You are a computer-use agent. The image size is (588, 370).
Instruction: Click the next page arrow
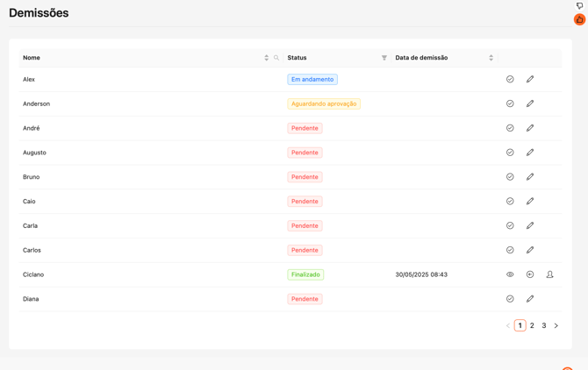pos(556,325)
